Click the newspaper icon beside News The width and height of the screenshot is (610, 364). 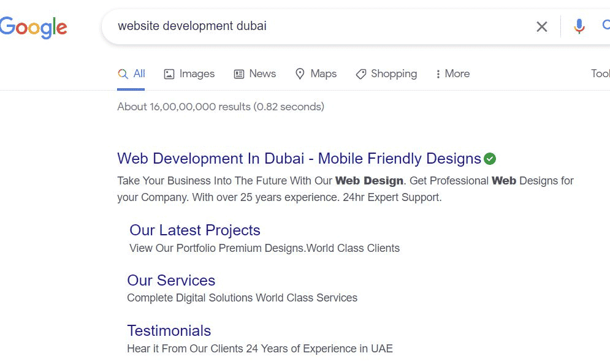coord(239,74)
